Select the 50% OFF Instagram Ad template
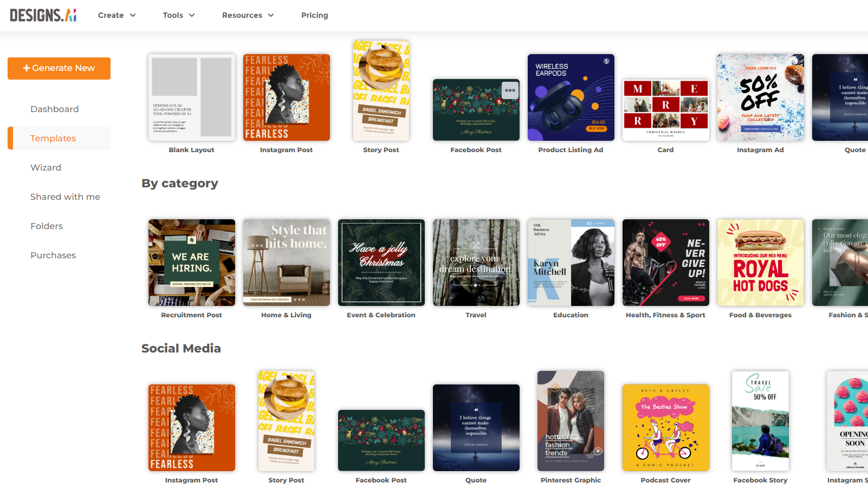This screenshot has height=496, width=868. pos(760,97)
